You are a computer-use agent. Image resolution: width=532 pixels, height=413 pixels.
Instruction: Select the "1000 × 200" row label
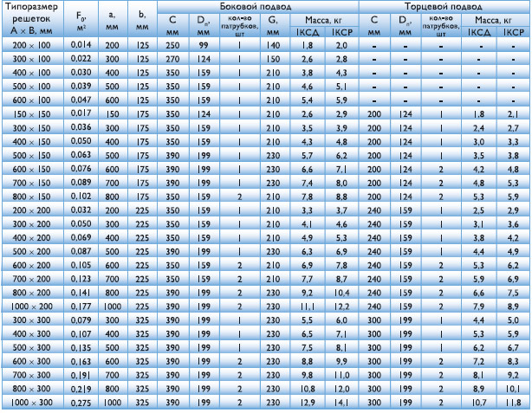tap(31, 307)
